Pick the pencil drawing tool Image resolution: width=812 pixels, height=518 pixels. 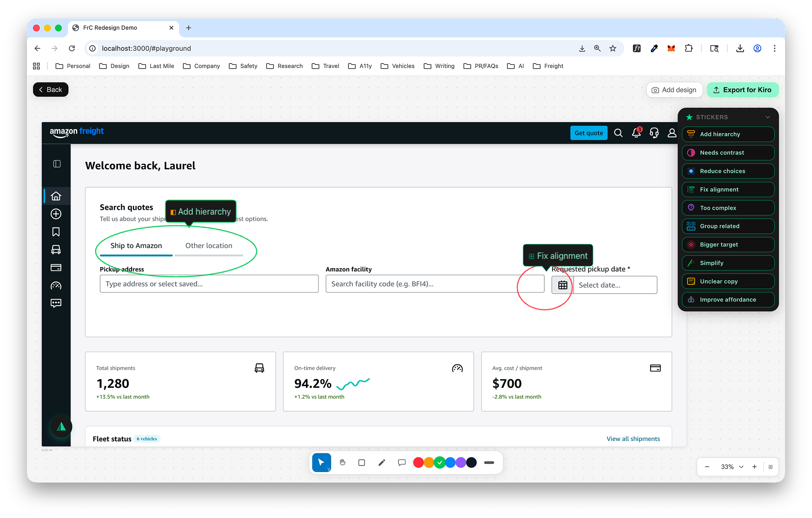pos(382,462)
